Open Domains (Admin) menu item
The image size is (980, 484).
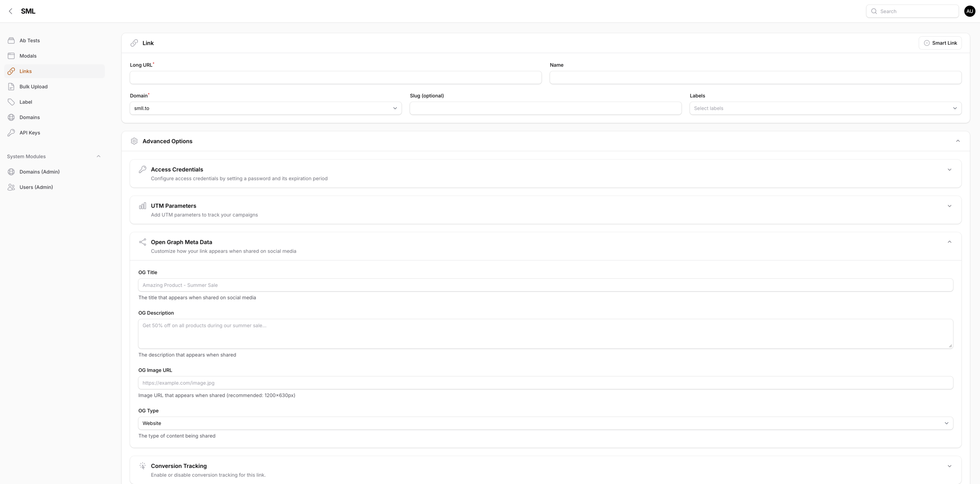point(39,172)
